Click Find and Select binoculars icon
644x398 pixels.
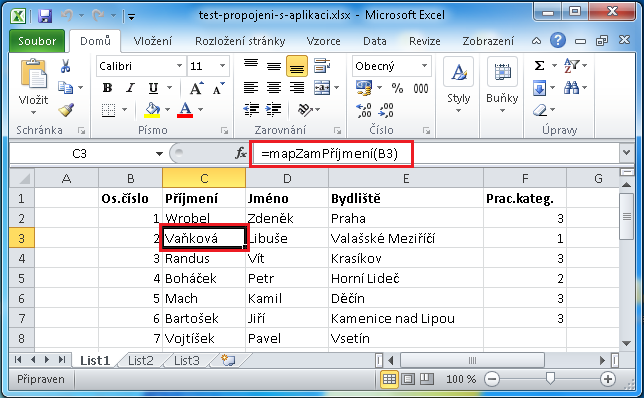572,87
